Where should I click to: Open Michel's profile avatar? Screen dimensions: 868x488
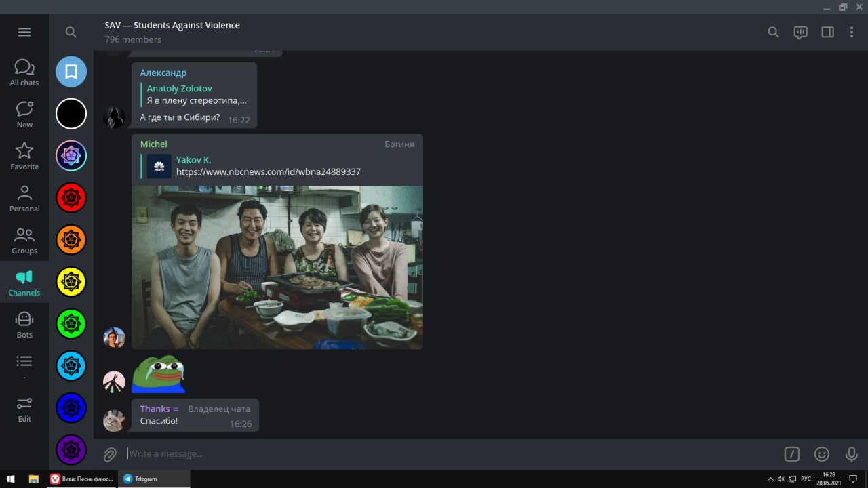click(114, 338)
